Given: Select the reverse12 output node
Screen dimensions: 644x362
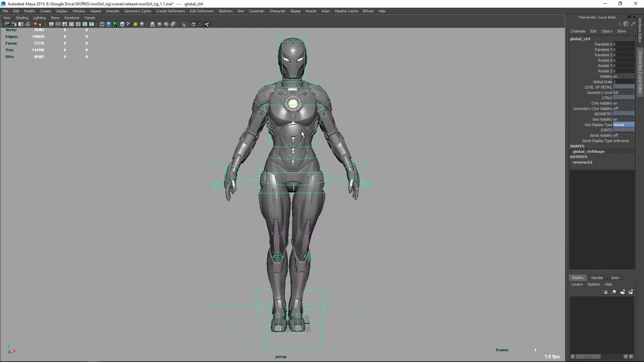Looking at the screenshot, I should point(582,162).
